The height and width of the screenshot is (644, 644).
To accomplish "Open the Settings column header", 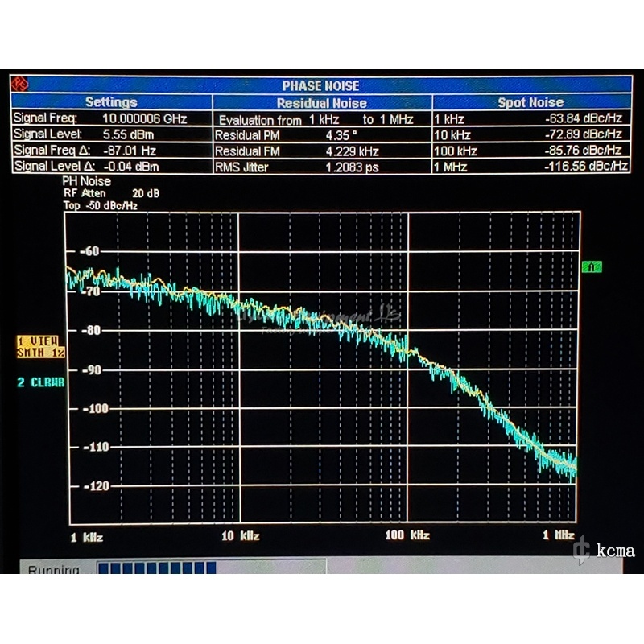I will tap(111, 102).
